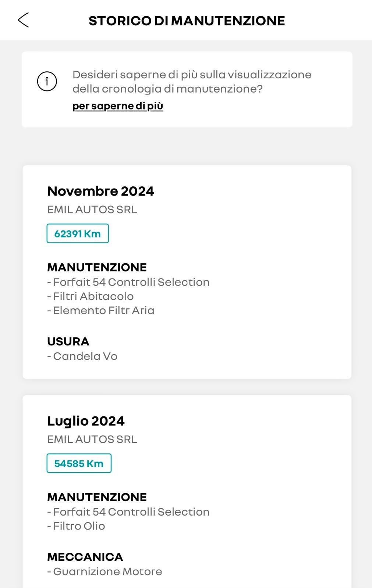This screenshot has height=588, width=372.
Task: Open the 'per saperne di più' link
Action: pyautogui.click(x=118, y=106)
